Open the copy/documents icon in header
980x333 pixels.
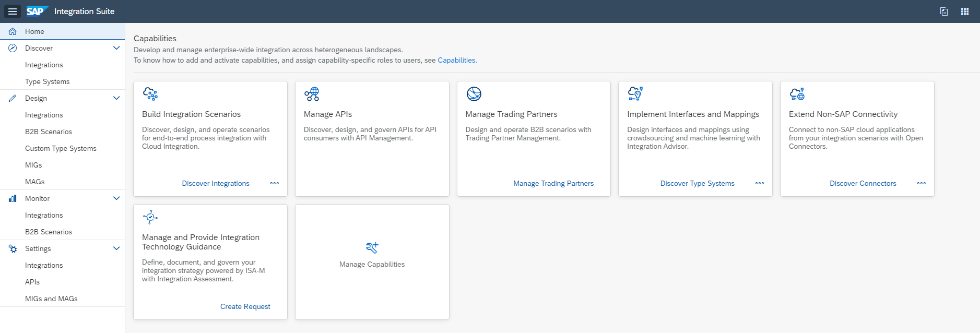[x=944, y=11]
